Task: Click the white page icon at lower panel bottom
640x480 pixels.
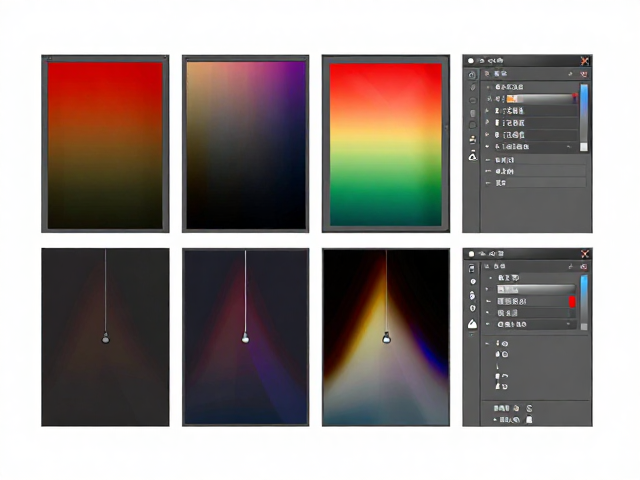Action: coord(529,419)
